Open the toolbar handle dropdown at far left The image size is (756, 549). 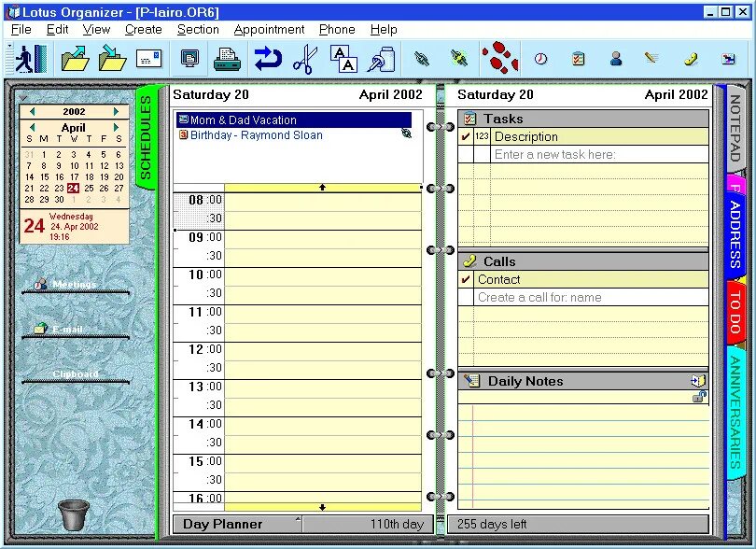pyautogui.click(x=10, y=47)
